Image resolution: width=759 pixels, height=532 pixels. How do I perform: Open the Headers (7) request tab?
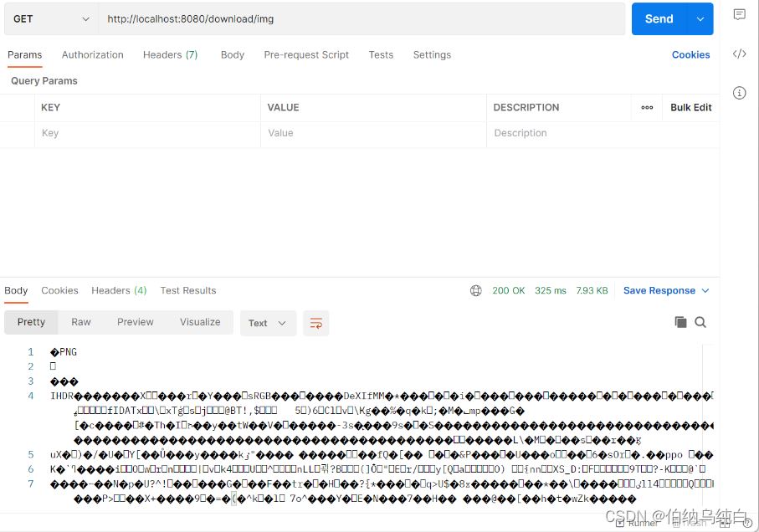pyautogui.click(x=171, y=54)
